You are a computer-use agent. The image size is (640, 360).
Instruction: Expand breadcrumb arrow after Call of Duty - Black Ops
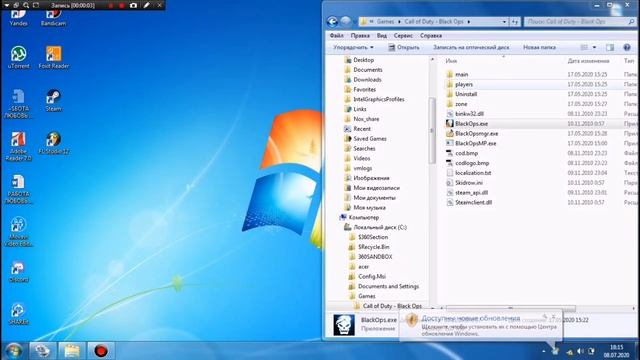pyautogui.click(x=469, y=22)
